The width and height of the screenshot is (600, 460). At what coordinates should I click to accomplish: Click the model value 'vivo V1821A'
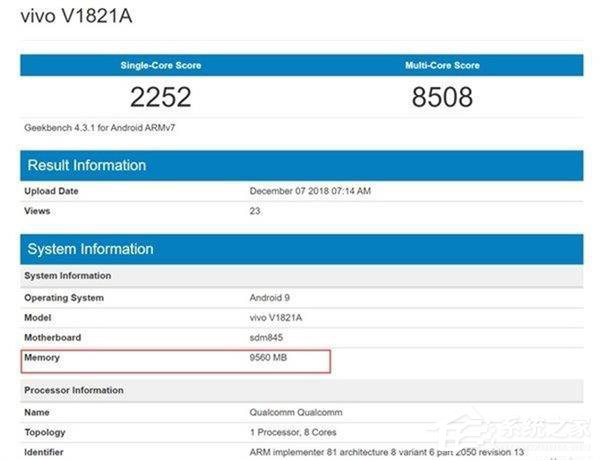[x=276, y=318]
